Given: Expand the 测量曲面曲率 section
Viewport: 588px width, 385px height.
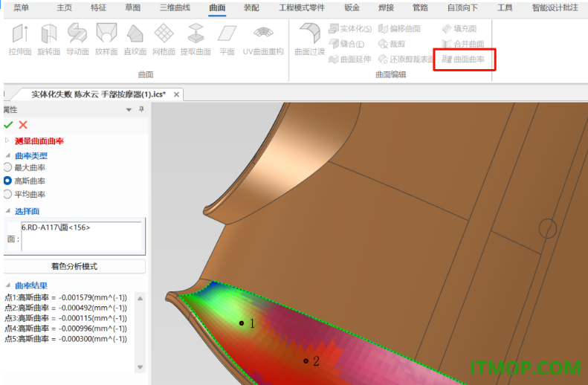Looking at the screenshot, I should [x=7, y=140].
